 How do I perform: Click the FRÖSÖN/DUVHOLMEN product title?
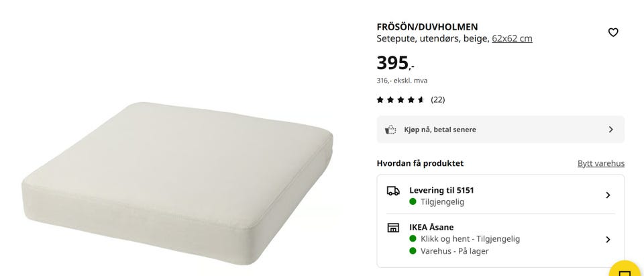click(x=427, y=27)
